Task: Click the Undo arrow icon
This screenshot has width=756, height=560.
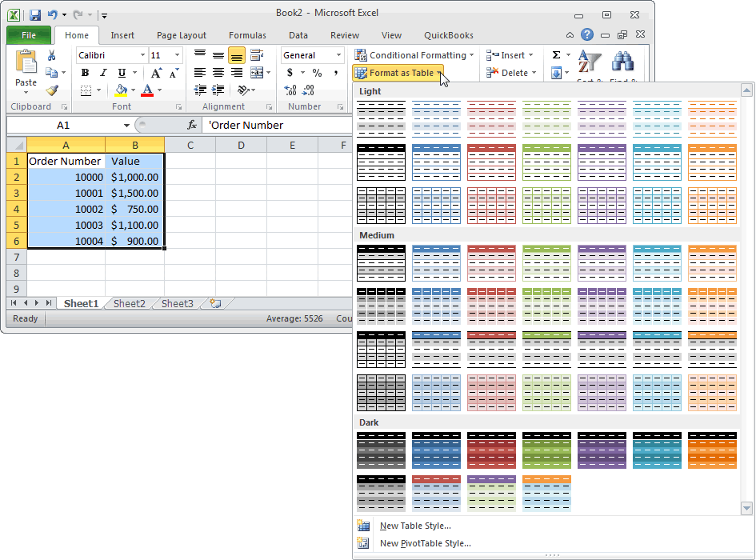Action: (53, 15)
